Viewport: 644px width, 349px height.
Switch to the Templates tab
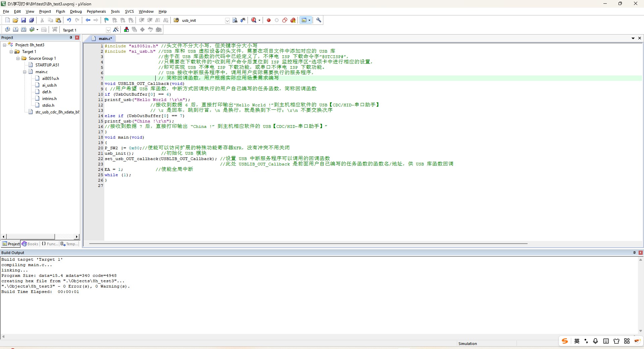click(69, 244)
